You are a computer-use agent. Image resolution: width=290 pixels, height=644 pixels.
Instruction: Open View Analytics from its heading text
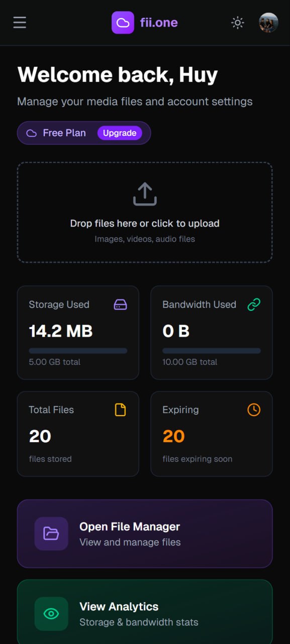[x=119, y=607]
